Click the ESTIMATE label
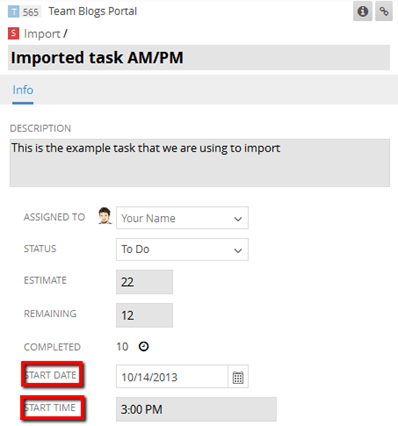Screen dimensions: 398x426 45,280
